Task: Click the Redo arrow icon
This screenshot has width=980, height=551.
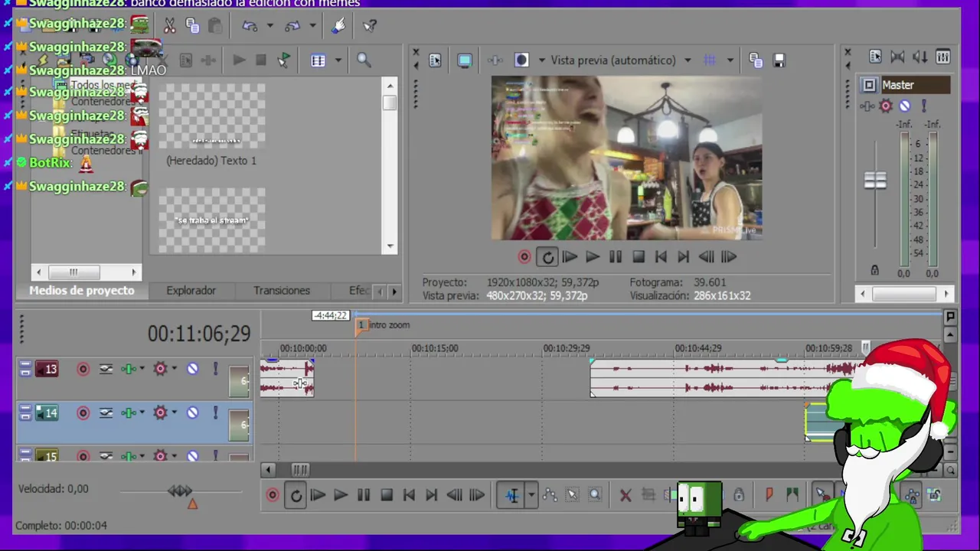Action: pyautogui.click(x=292, y=26)
